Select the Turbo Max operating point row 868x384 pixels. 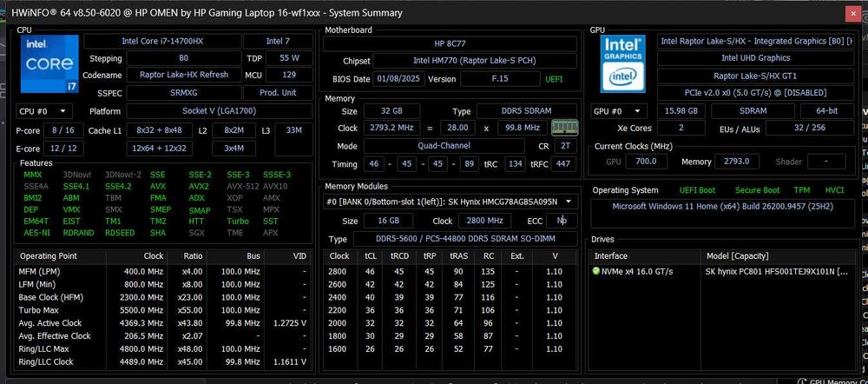click(163, 310)
